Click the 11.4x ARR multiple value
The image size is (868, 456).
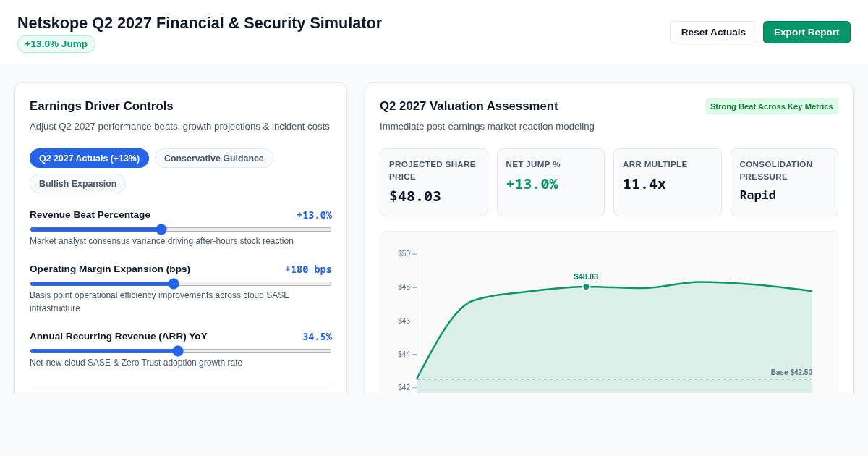click(644, 184)
